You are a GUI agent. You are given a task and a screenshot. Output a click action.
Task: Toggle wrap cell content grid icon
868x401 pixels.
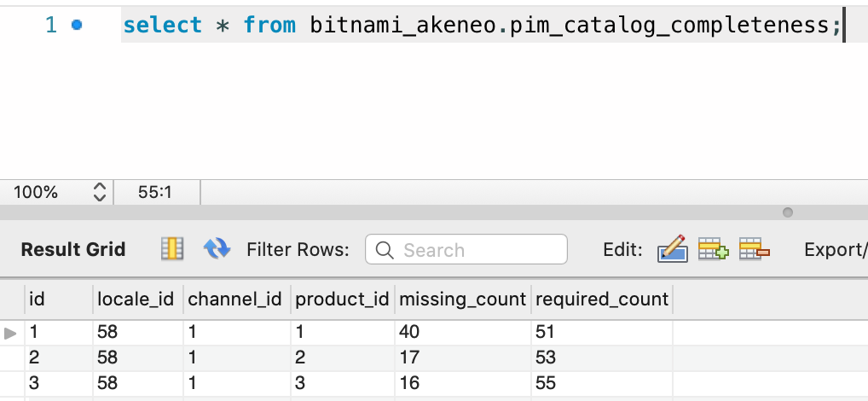[x=172, y=248]
